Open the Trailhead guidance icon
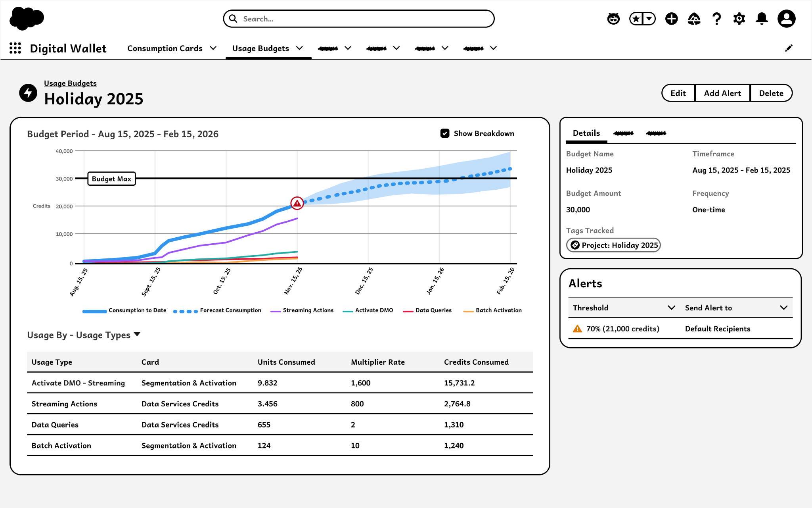 tap(694, 19)
